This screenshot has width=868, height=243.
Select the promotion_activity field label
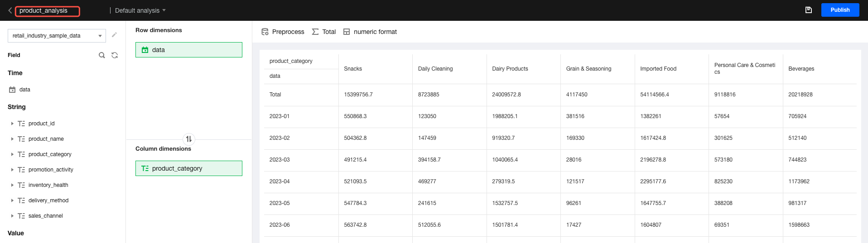click(51, 170)
